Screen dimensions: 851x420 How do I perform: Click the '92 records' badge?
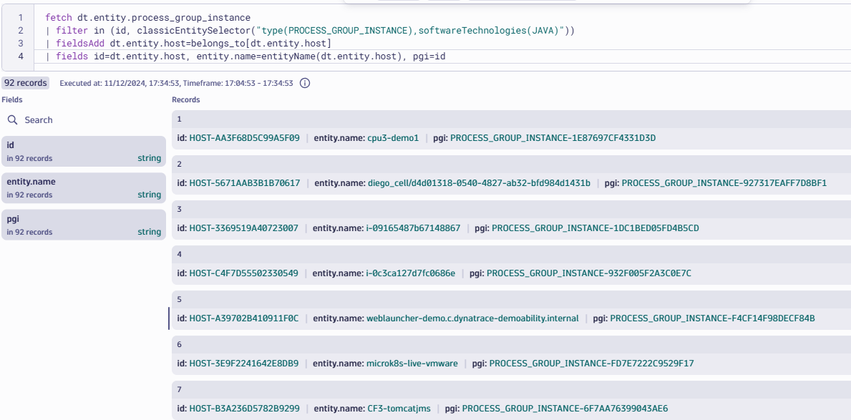(25, 83)
